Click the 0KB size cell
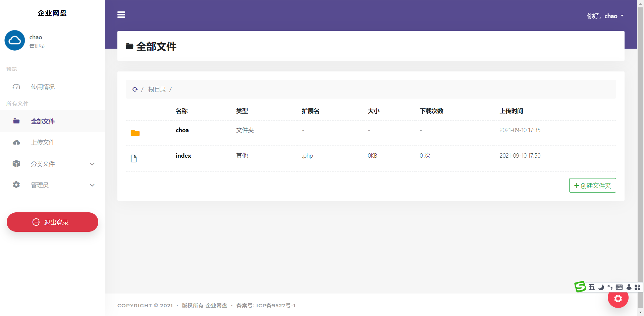The image size is (644, 316). [x=372, y=156]
